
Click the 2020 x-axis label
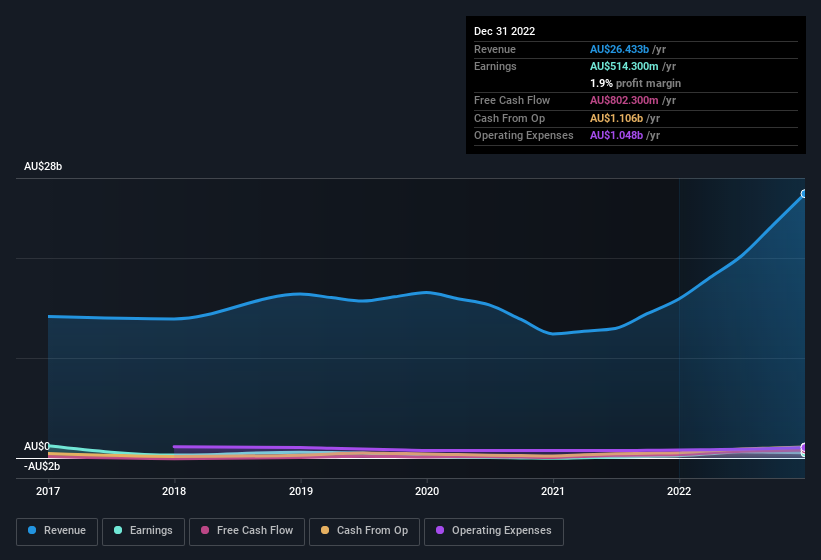pyautogui.click(x=427, y=491)
